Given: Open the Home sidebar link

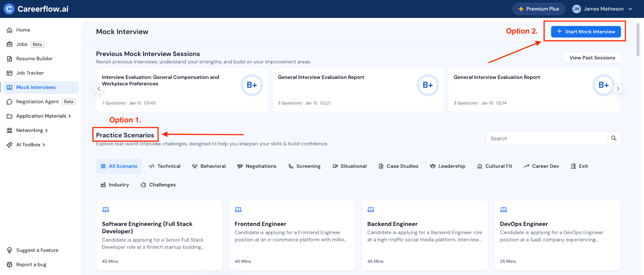Looking at the screenshot, I should (x=41, y=30).
